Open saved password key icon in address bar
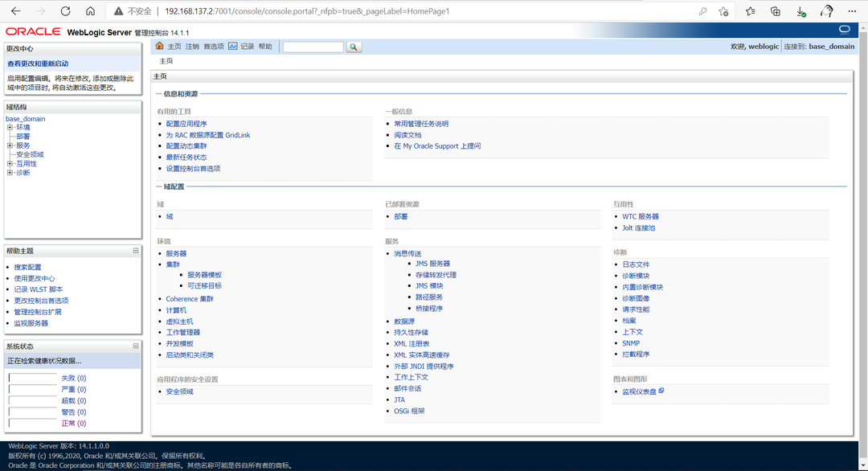The width and height of the screenshot is (868, 471). point(703,11)
